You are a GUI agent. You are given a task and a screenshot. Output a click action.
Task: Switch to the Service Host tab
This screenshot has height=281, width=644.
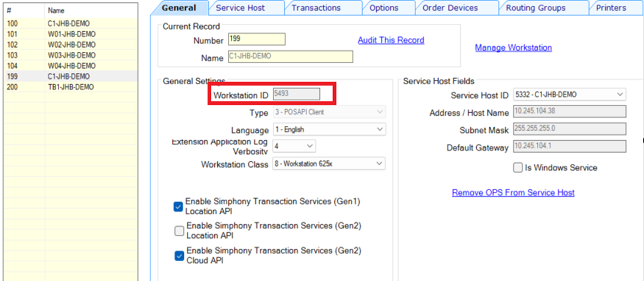point(240,8)
